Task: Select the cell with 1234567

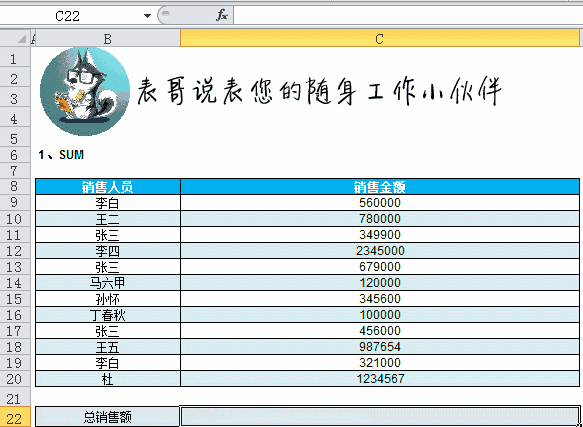Action: (380, 379)
